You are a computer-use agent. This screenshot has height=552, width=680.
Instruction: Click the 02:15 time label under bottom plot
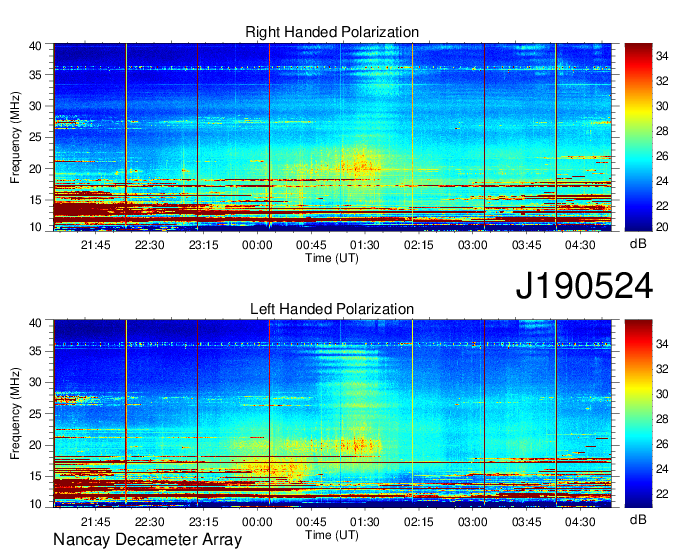click(418, 521)
